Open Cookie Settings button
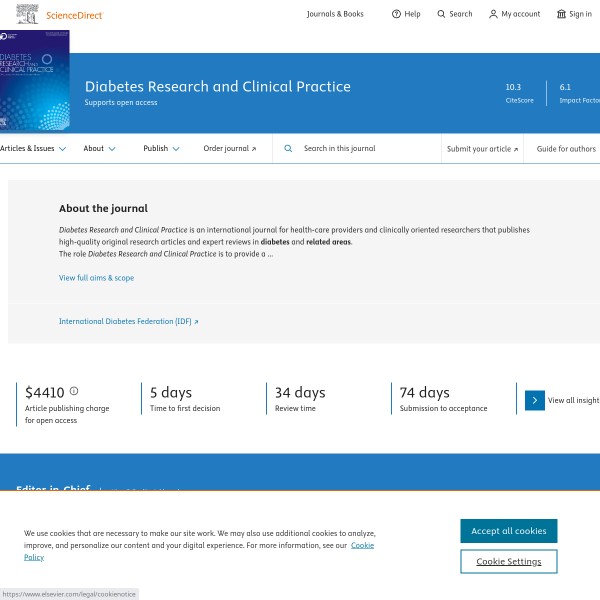Screen dimensions: 600x600 tap(508, 561)
